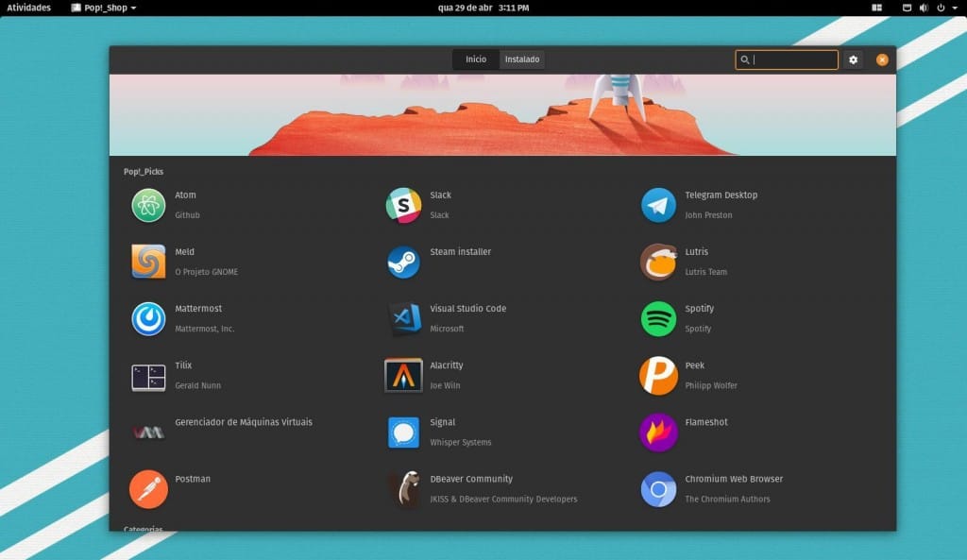Click the Spotify icon
This screenshot has height=560, width=967.
point(657,317)
